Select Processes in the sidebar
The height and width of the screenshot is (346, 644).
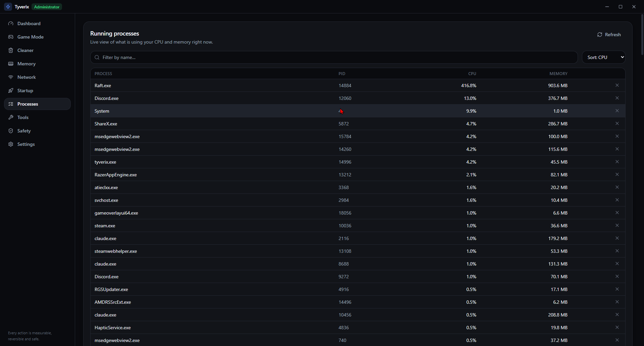coord(37,104)
